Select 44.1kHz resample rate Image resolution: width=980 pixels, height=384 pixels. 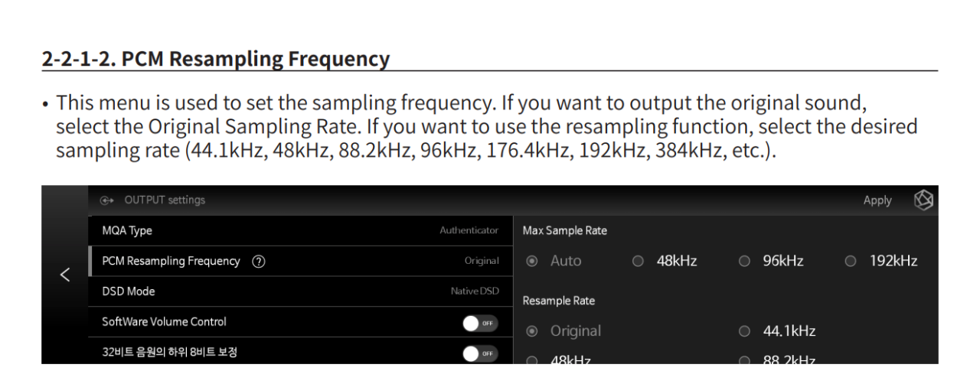tap(778, 331)
